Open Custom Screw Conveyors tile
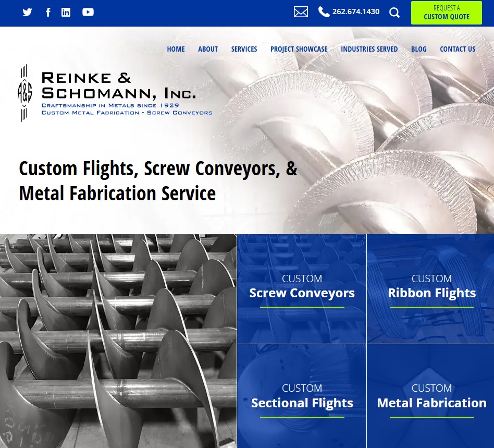Screen dimensions: 494x448 click(302, 289)
